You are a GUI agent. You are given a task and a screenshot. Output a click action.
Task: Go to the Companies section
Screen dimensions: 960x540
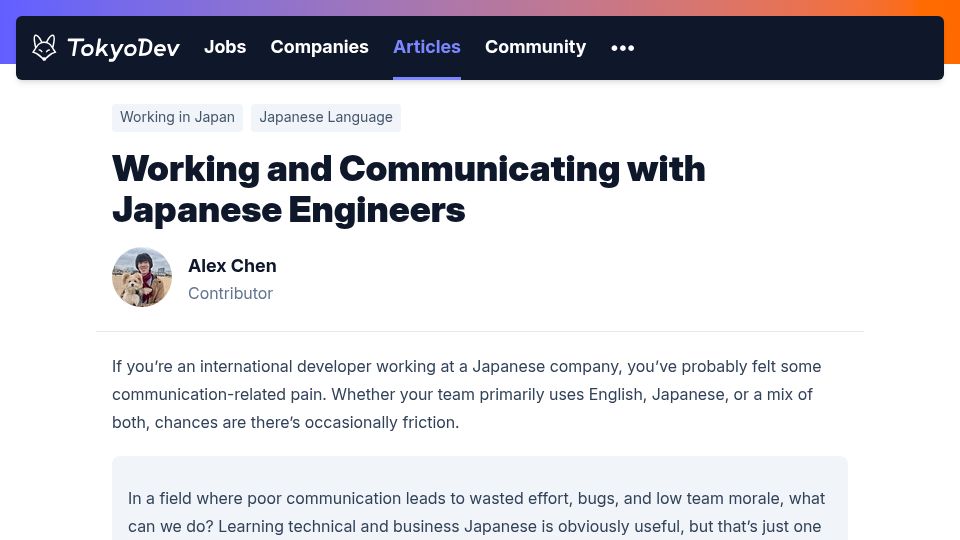coord(320,47)
